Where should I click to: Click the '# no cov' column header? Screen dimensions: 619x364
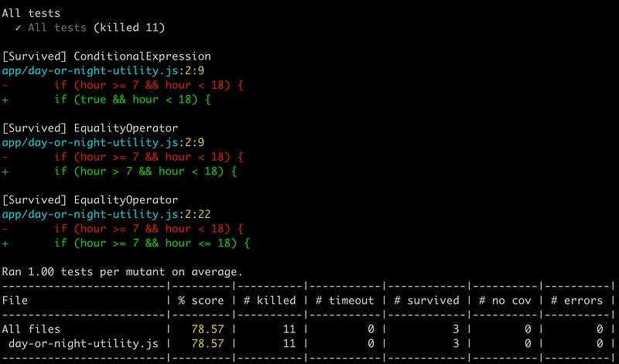click(505, 301)
